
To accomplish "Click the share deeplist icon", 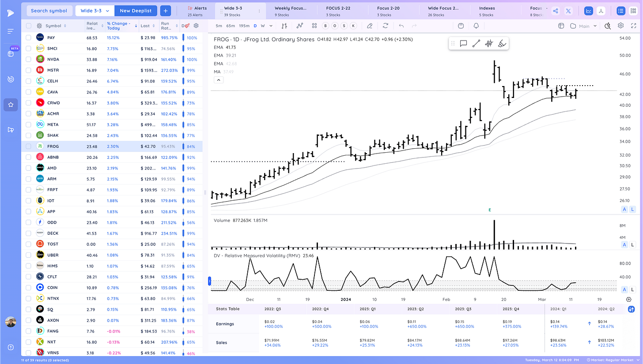I will tap(556, 11).
